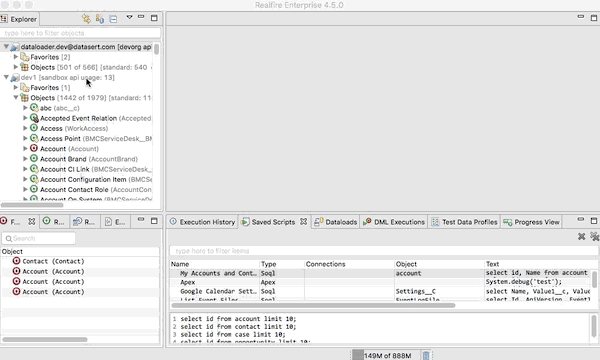Image resolution: width=600 pixels, height=360 pixels.
Task: Click Settings__C object cell
Action: tap(416, 291)
